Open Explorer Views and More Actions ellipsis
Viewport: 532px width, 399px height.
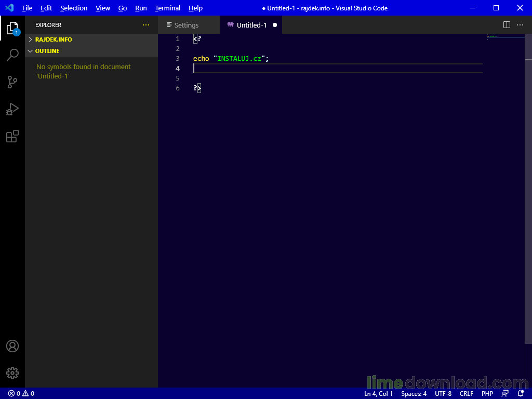pos(146,25)
